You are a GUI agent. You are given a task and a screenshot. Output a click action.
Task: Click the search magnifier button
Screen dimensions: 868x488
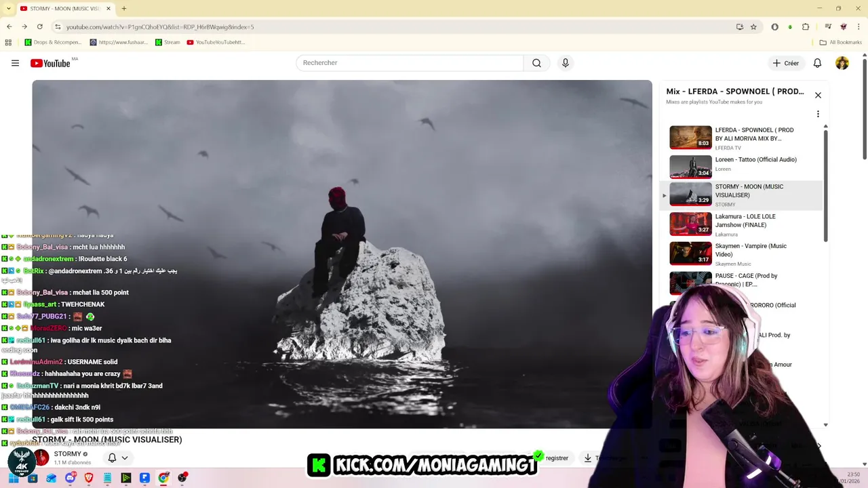click(536, 63)
